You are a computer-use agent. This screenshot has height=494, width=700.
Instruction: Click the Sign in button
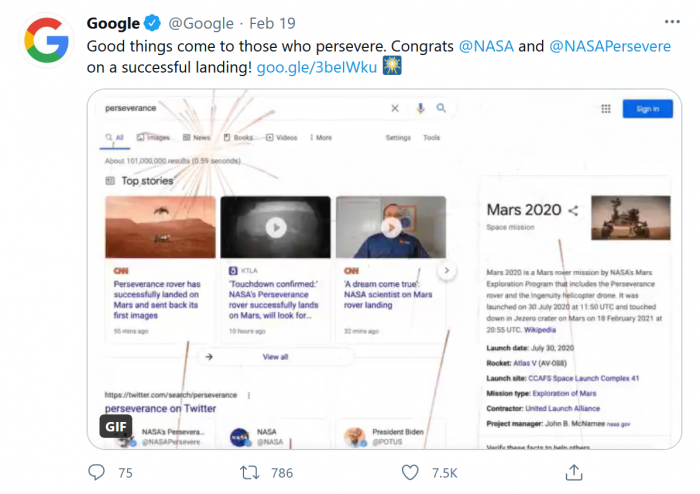[647, 109]
